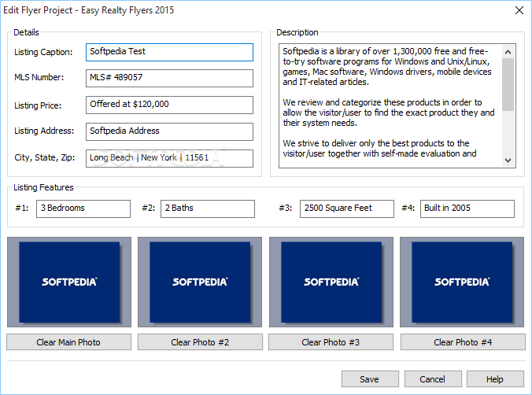Viewport: 532px width, 395px height.
Task: Click the Clear Main Photo button
Action: point(69,342)
